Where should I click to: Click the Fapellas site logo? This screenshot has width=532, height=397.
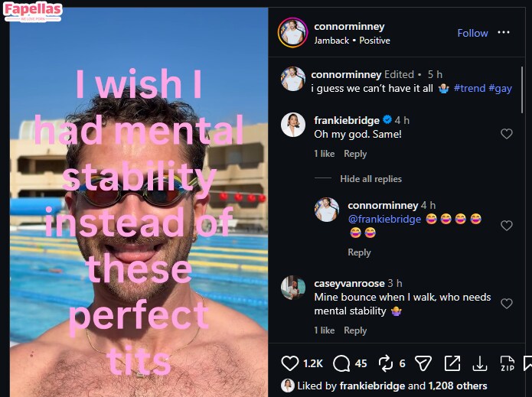click(x=33, y=11)
